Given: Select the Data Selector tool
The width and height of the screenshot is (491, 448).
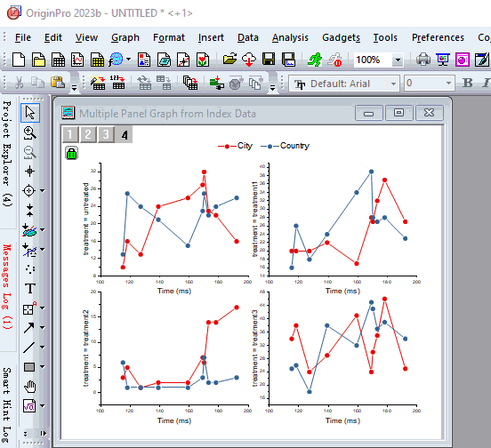Looking at the screenshot, I should 29,211.
